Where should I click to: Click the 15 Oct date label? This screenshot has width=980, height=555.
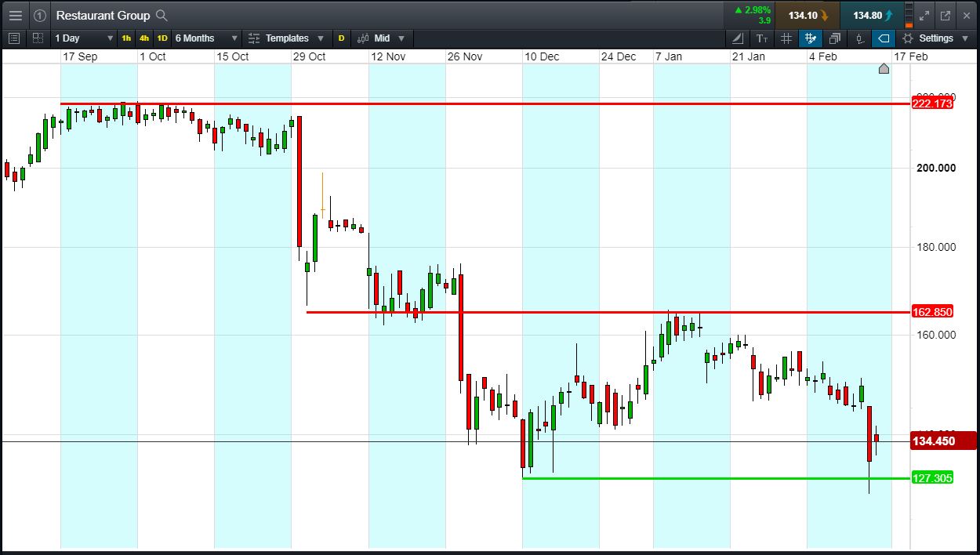[233, 56]
